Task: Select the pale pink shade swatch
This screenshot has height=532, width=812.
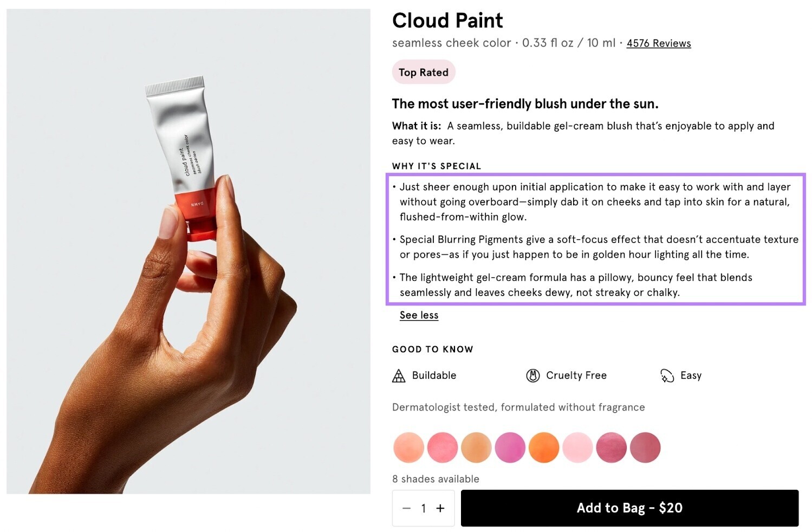Action: coord(577,447)
